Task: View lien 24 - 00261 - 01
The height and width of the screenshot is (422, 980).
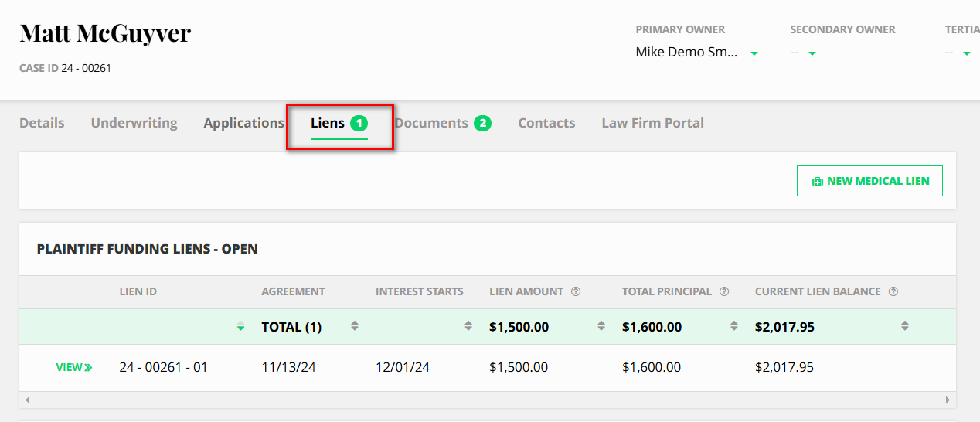Action: click(x=73, y=367)
